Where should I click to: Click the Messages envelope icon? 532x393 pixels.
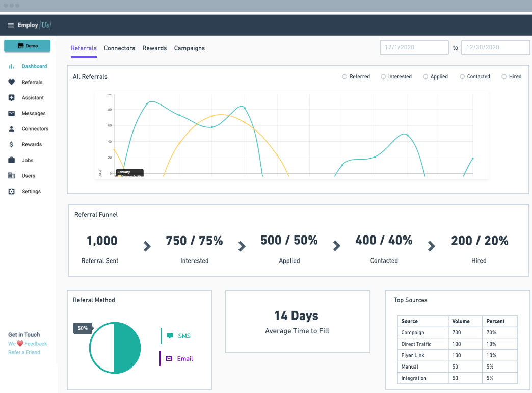(x=12, y=113)
